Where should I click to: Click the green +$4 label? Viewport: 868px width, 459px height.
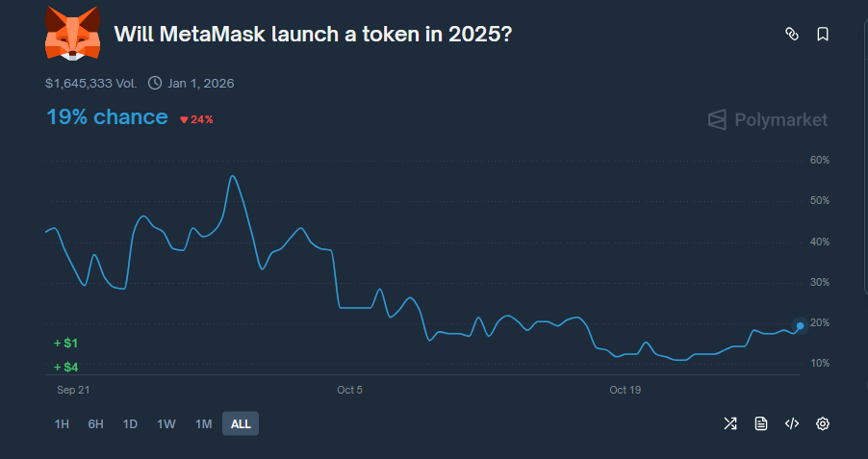pyautogui.click(x=66, y=367)
